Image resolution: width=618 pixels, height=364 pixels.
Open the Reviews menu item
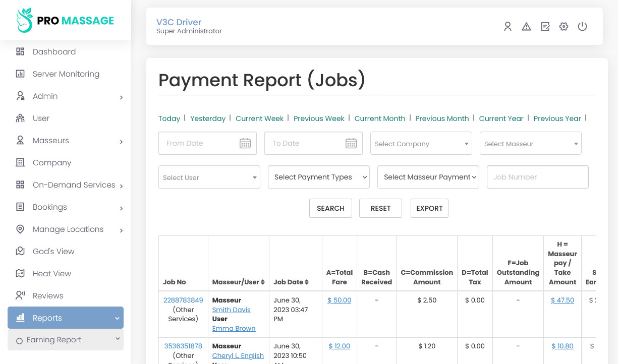coord(66,295)
